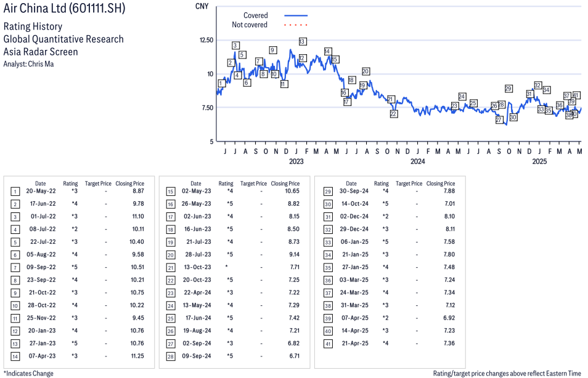Click the *Indicates Change footnote
Viewport: 588px width, 378px height.
point(28,374)
